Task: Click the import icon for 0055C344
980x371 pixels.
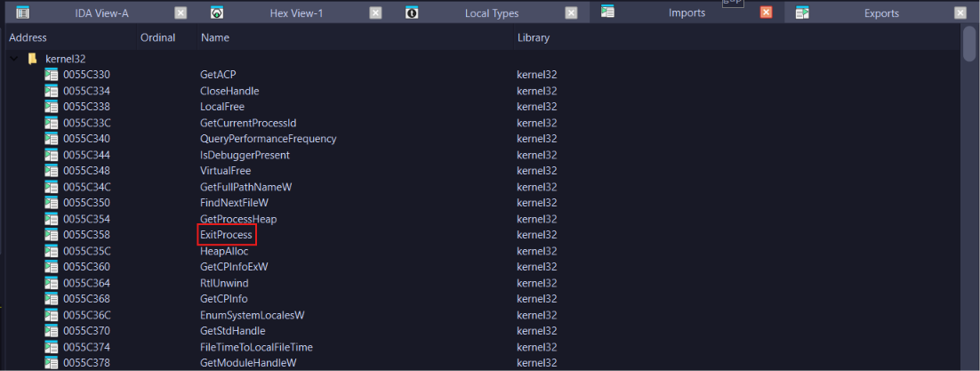Action: tap(52, 155)
